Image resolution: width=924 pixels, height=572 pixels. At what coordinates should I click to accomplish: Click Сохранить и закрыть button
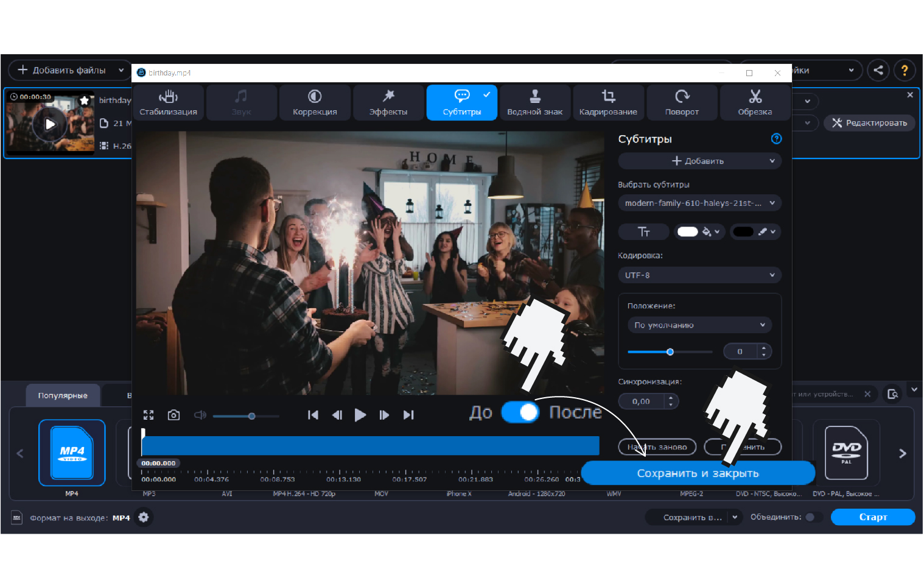point(698,473)
